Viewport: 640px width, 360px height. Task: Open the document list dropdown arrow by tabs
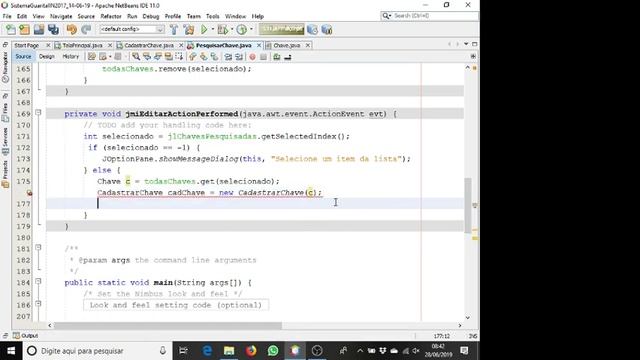[x=466, y=44]
